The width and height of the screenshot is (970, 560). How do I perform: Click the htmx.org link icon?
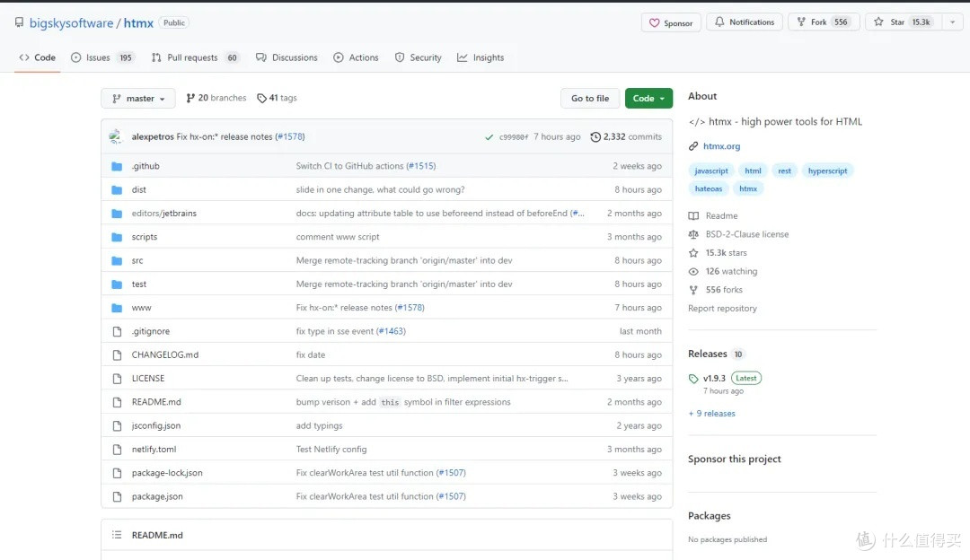tap(693, 146)
